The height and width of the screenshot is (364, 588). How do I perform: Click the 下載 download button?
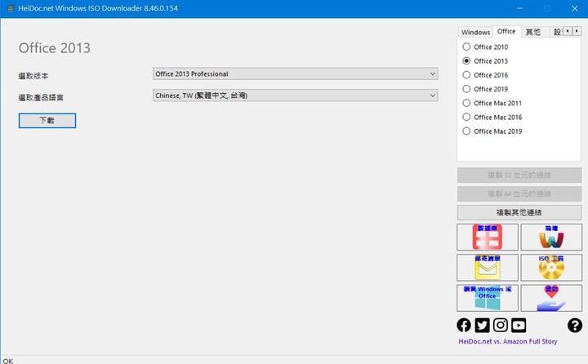click(47, 120)
